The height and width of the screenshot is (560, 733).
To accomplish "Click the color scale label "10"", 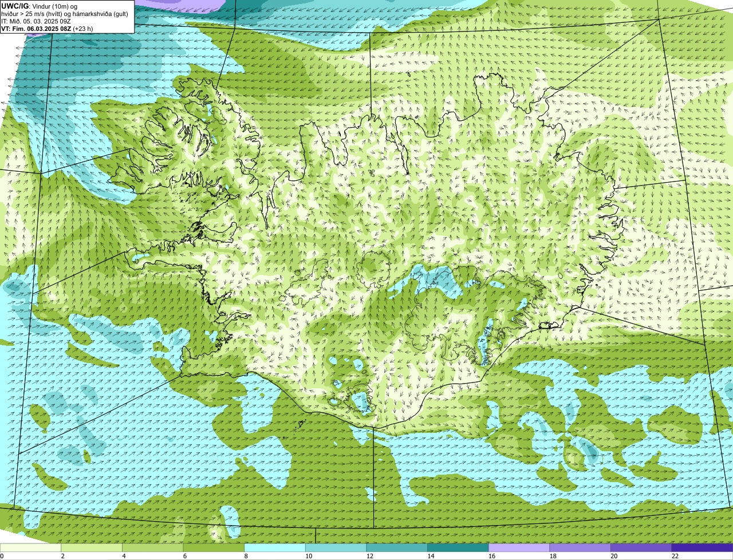I will [309, 556].
